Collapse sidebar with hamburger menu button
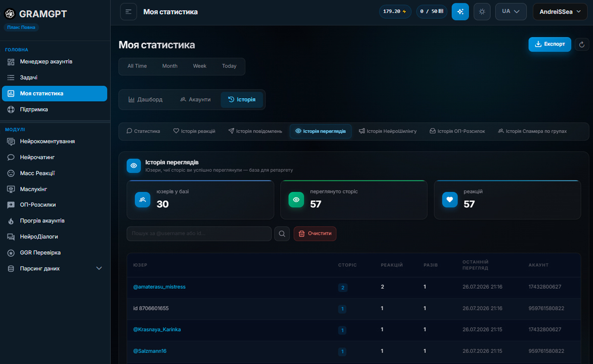The image size is (593, 364). click(x=129, y=12)
